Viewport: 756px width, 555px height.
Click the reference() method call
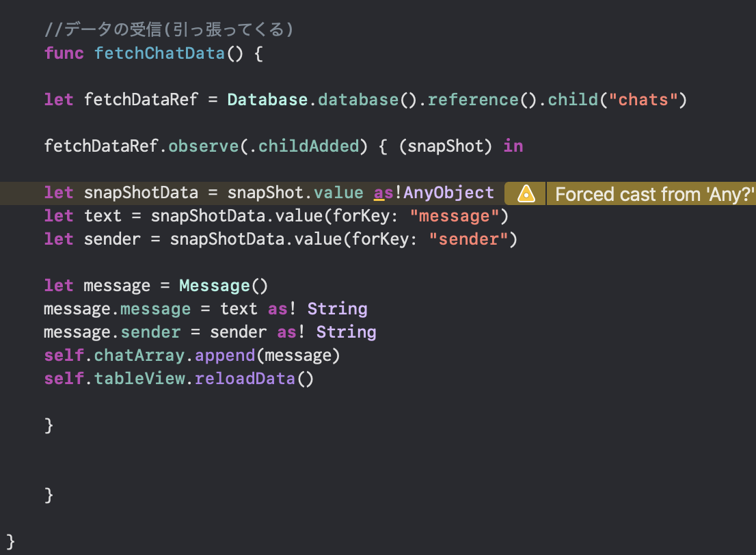(482, 100)
